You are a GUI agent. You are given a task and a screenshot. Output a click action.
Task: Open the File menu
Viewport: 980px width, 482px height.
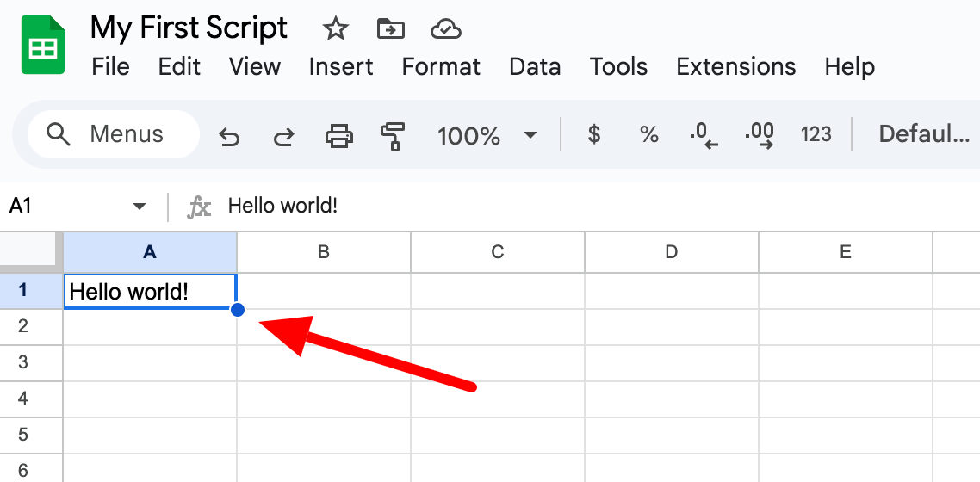pos(110,66)
